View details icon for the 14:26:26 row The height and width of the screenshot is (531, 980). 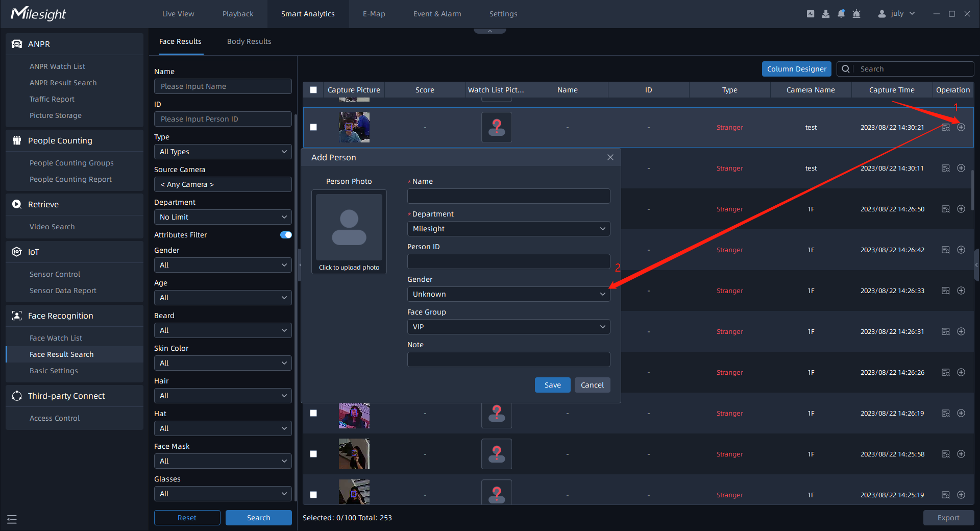coord(946,372)
